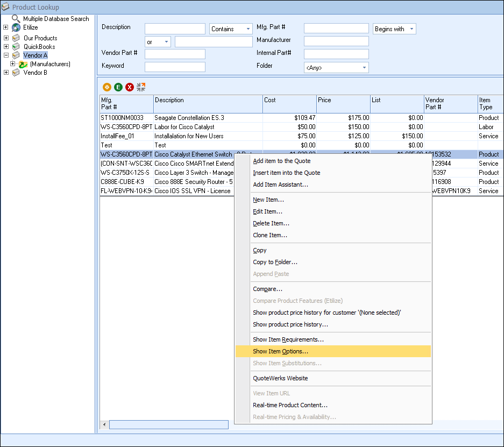The image size is (504, 447).
Task: Click the Manufacturers folder icon
Action: pos(23,64)
